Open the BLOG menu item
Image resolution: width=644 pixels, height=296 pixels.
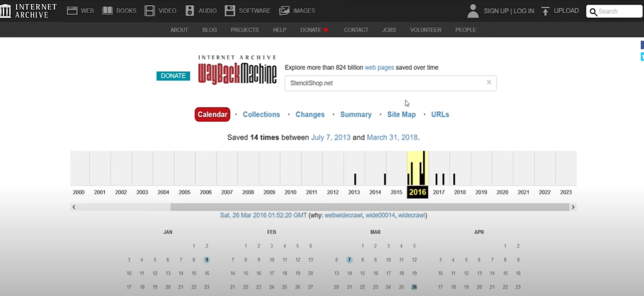[209, 30]
